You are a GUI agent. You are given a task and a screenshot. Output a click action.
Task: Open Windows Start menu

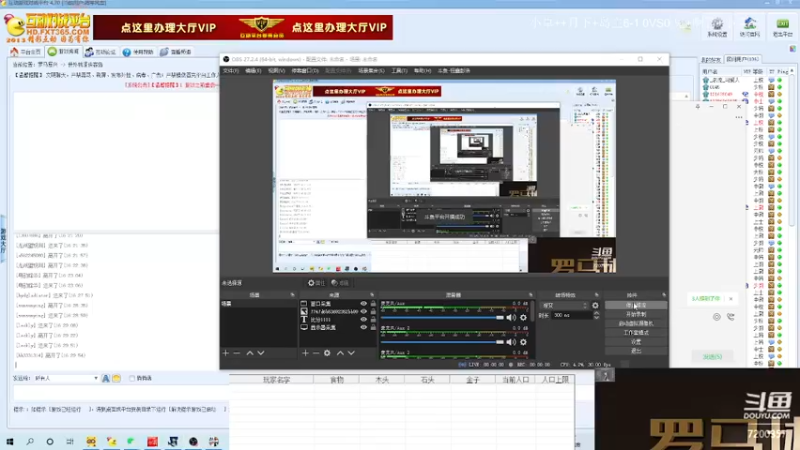coord(10,441)
